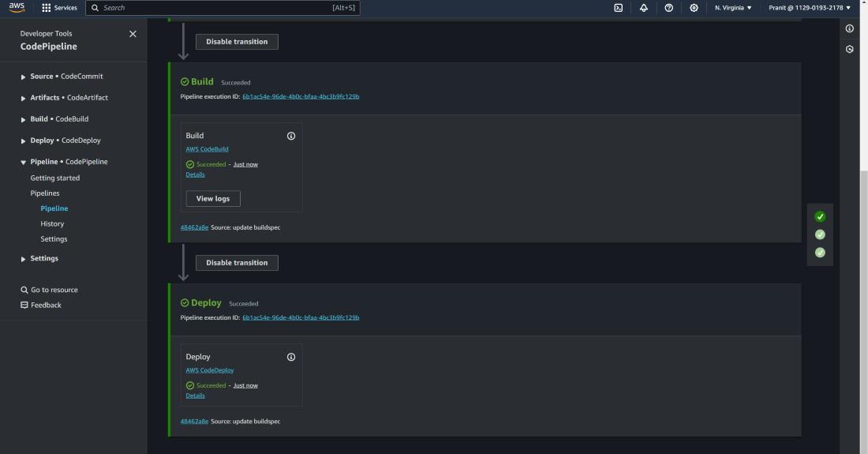Open Getting started in the sidebar
Screen dimensions: 868x454
(x=54, y=178)
